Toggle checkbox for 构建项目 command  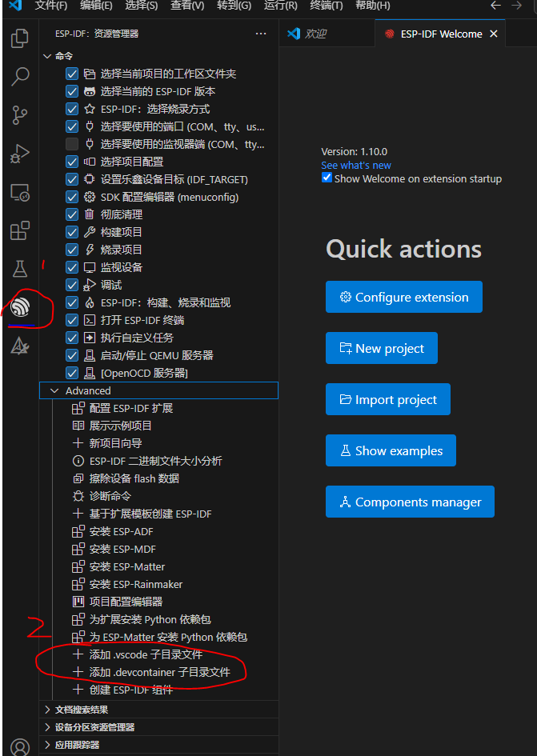click(x=72, y=232)
